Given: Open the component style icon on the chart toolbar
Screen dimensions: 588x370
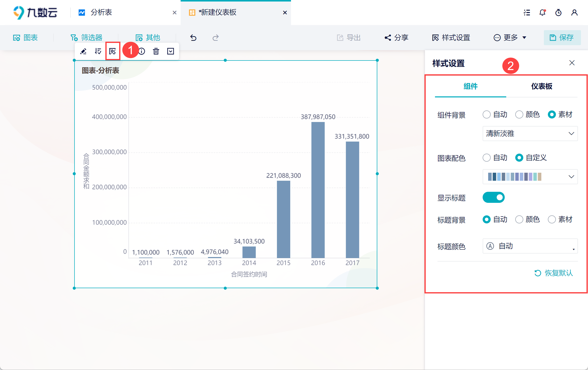Looking at the screenshot, I should [113, 51].
